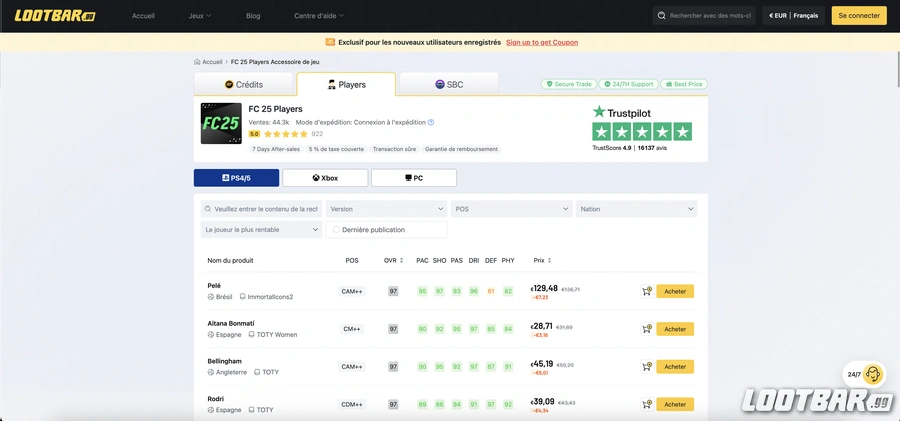The image size is (900, 421).
Task: Click the 7 Days After-sales tag
Action: [276, 149]
